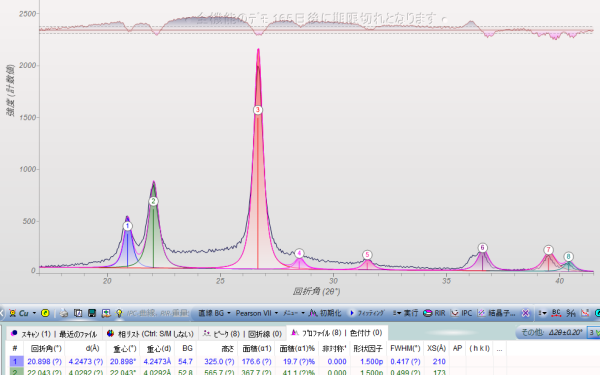This screenshot has height=375, width=600.
Task: Click the save floppy disk icon
Action: click(x=92, y=313)
